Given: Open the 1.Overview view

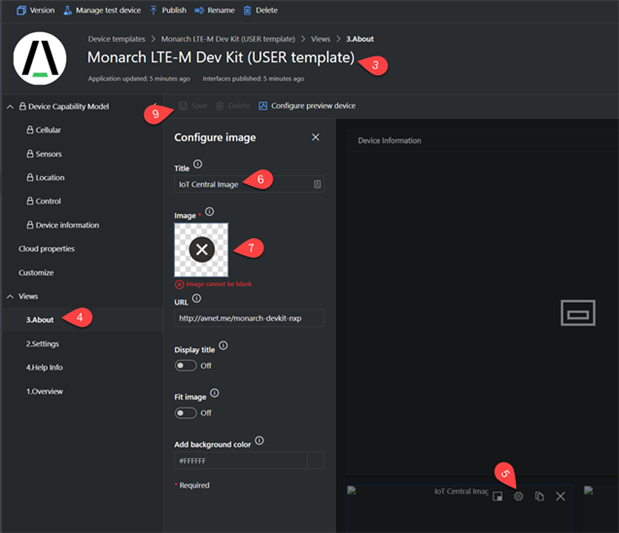Looking at the screenshot, I should pyautogui.click(x=44, y=392).
